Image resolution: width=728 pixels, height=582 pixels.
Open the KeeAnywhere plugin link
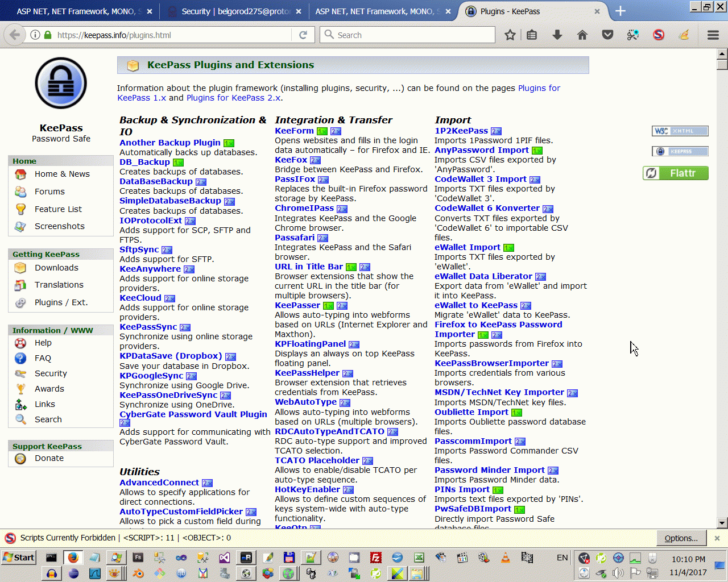tap(150, 269)
